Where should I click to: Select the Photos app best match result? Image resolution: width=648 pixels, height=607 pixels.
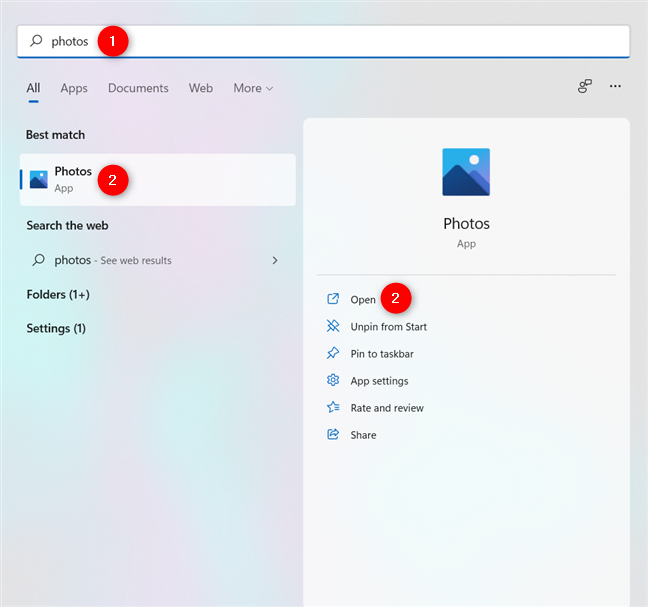point(158,180)
